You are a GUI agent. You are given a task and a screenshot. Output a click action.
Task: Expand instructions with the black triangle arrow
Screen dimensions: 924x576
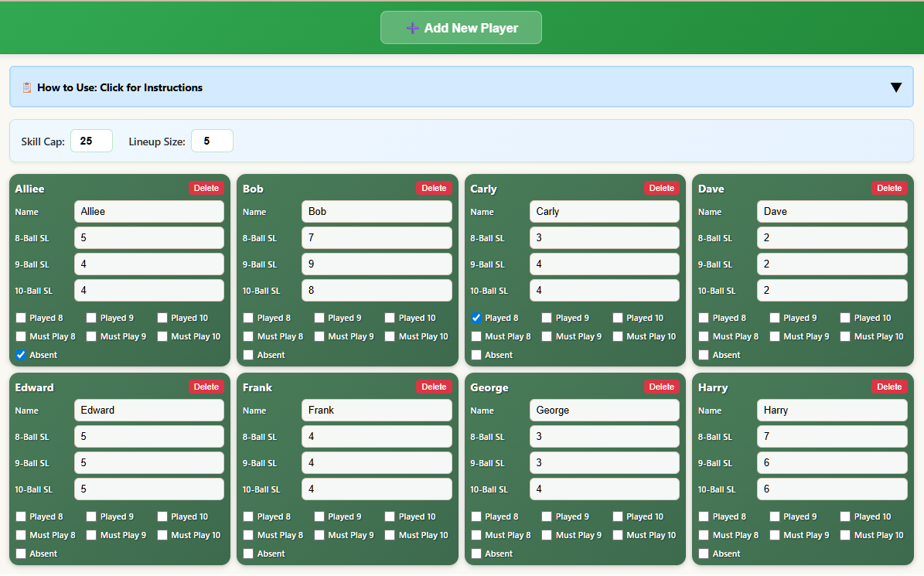click(x=895, y=87)
